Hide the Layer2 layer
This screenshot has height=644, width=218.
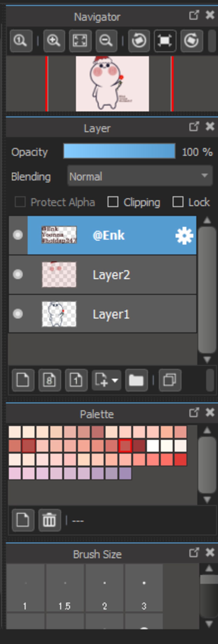(x=18, y=274)
